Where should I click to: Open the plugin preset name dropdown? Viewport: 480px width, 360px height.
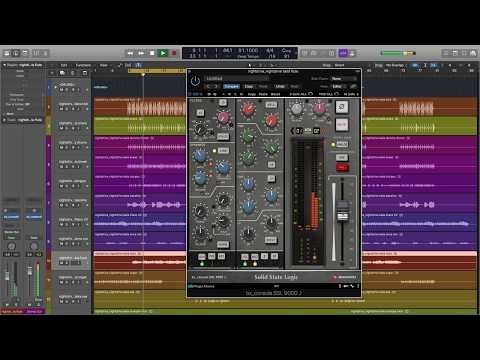(237, 79)
